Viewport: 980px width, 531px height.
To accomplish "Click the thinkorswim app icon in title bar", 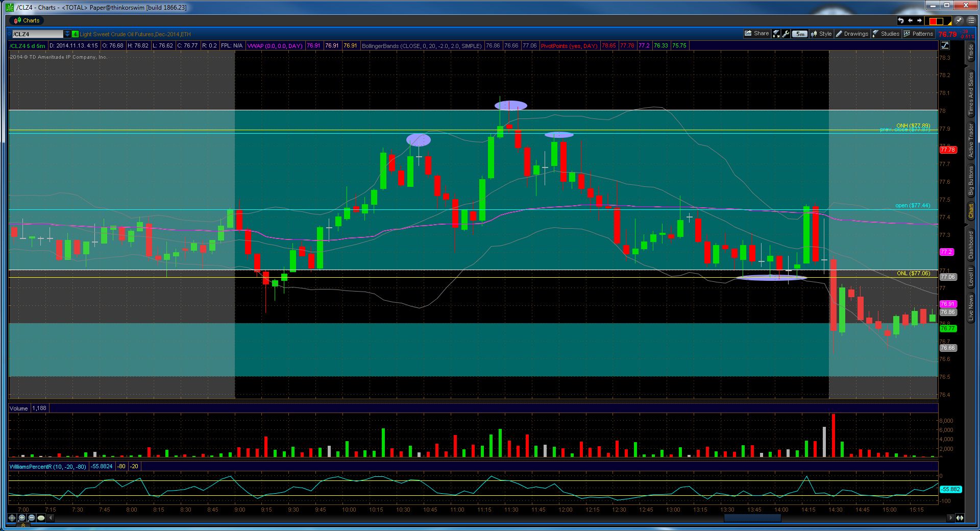I will point(9,7).
